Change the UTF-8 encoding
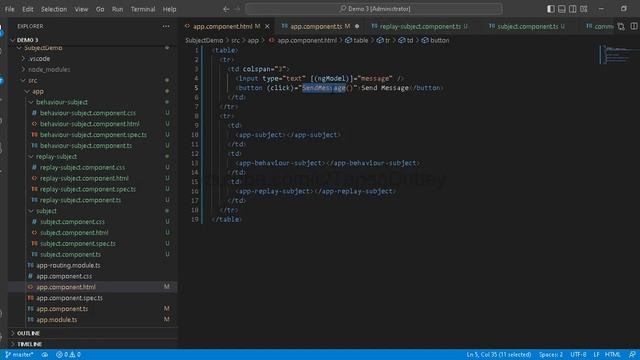640x360 pixels. [x=578, y=355]
